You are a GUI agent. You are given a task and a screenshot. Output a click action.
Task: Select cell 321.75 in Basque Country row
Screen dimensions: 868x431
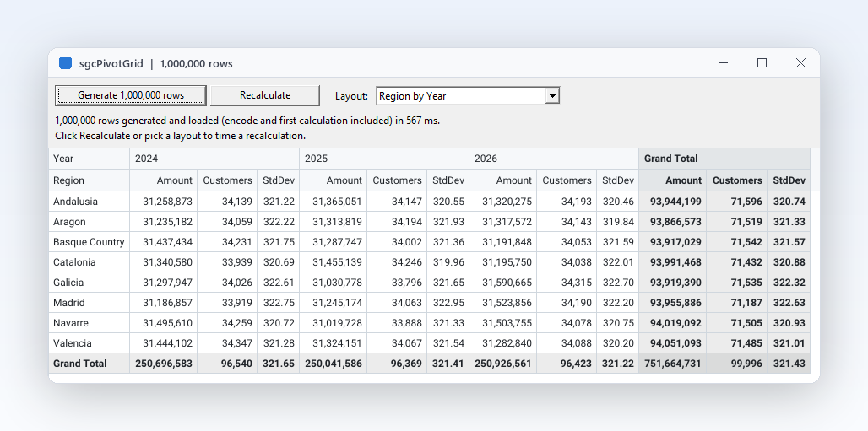(279, 242)
